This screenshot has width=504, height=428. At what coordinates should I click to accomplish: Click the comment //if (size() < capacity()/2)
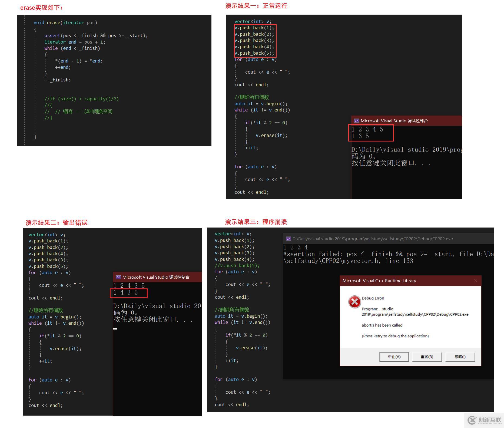coord(82,99)
